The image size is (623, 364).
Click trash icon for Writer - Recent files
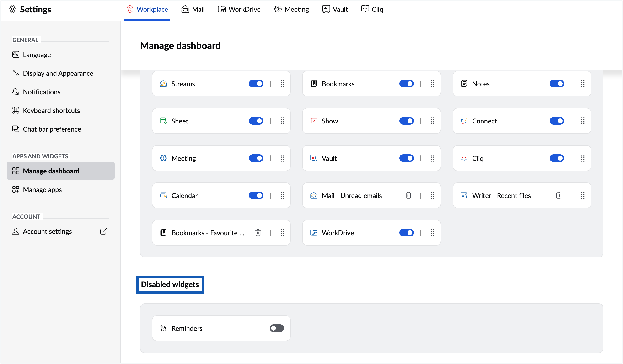pos(559,195)
